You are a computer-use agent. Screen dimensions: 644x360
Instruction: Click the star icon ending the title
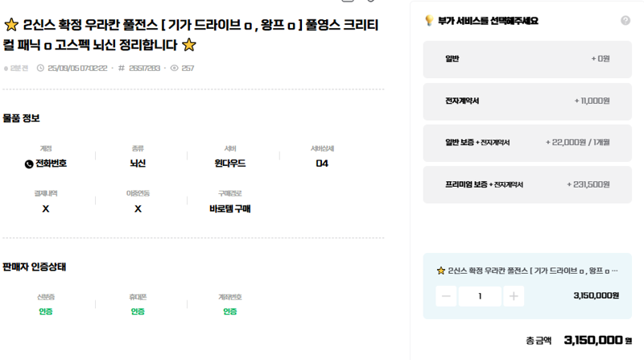pyautogui.click(x=189, y=45)
